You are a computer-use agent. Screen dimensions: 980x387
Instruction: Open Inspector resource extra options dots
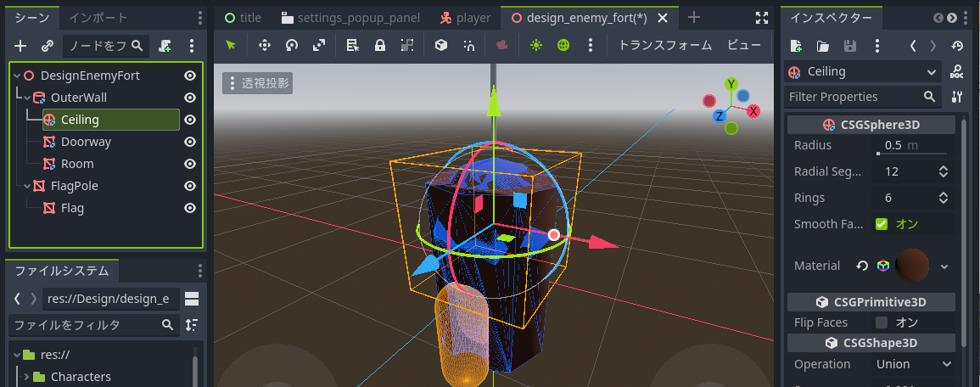877,46
